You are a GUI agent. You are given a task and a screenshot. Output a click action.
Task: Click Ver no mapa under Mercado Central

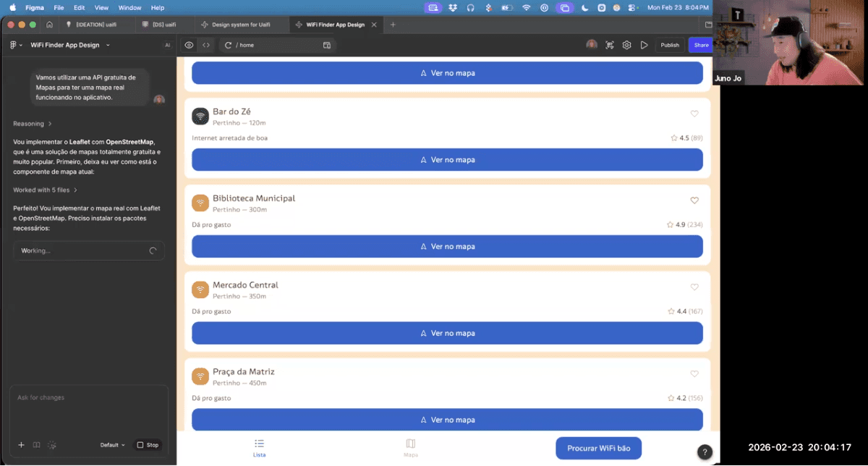pyautogui.click(x=447, y=333)
